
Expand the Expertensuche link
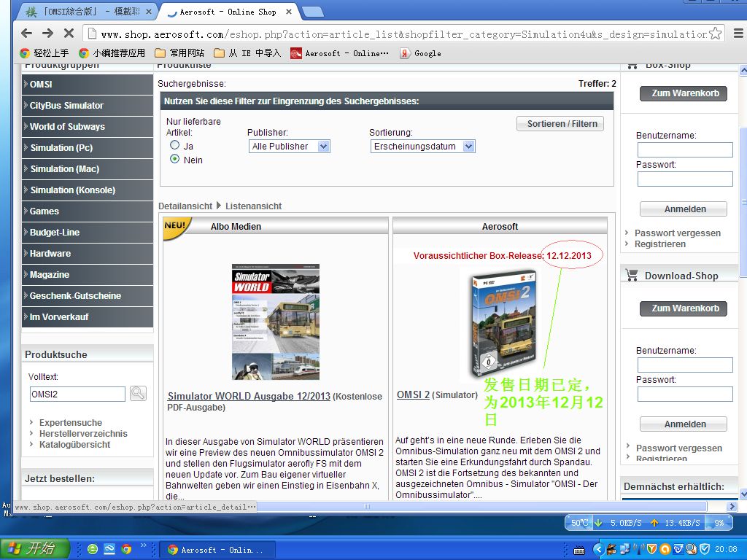tap(70, 423)
